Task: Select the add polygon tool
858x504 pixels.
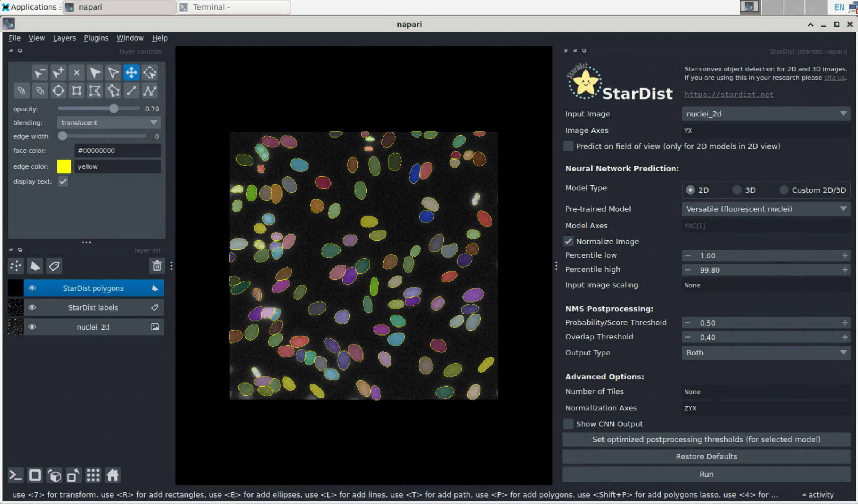Action: point(95,91)
